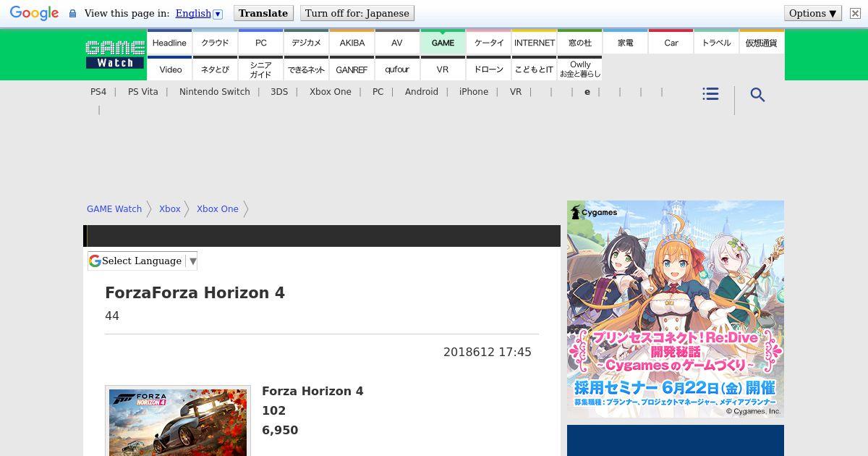The image size is (868, 456).
Task: Open the ドローン tab
Action: (488, 69)
